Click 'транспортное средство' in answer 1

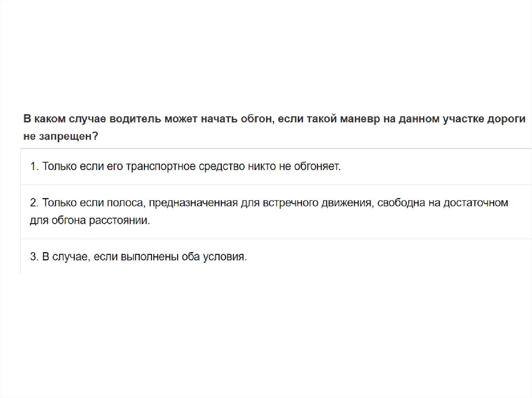(192, 167)
